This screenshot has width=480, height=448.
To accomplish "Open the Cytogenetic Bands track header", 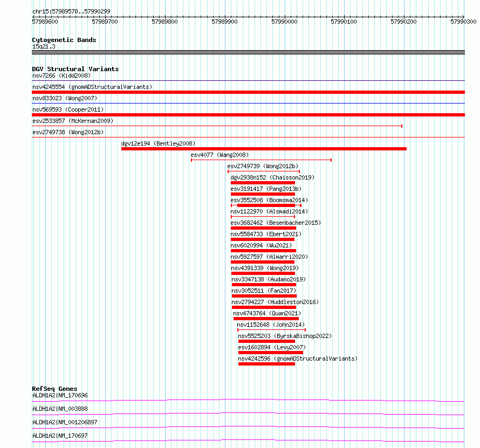I will point(64,40).
